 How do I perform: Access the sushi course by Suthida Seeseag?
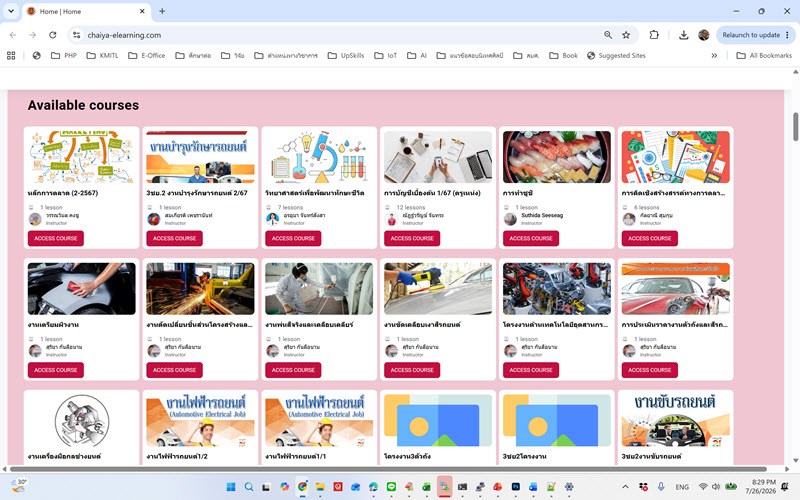coord(531,238)
